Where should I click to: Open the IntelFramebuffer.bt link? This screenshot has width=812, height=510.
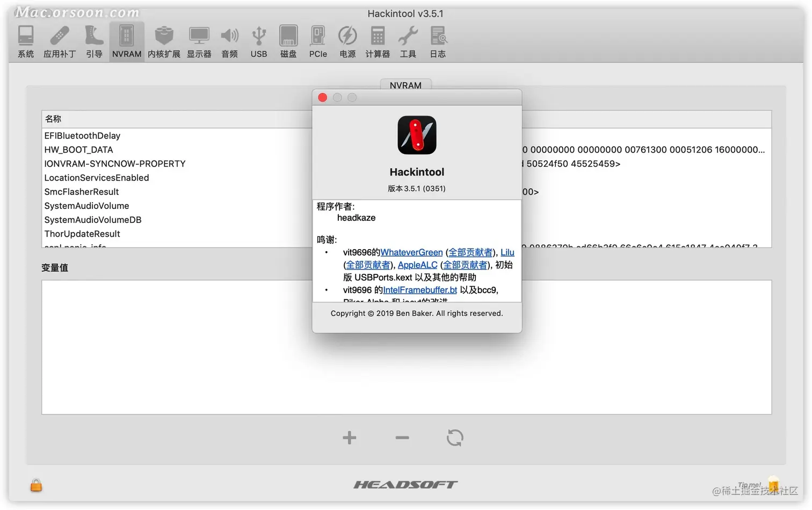click(420, 290)
